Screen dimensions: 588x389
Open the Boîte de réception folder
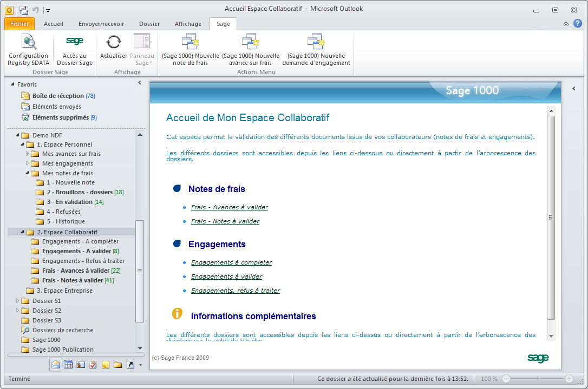point(58,96)
